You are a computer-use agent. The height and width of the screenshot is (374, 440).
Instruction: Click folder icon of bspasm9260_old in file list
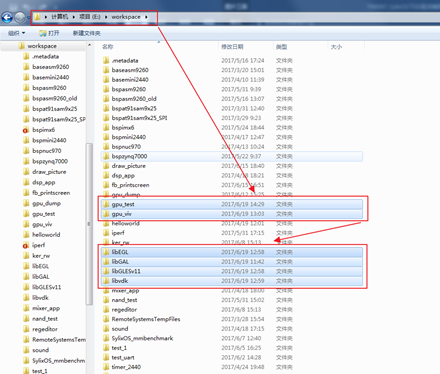(106, 99)
